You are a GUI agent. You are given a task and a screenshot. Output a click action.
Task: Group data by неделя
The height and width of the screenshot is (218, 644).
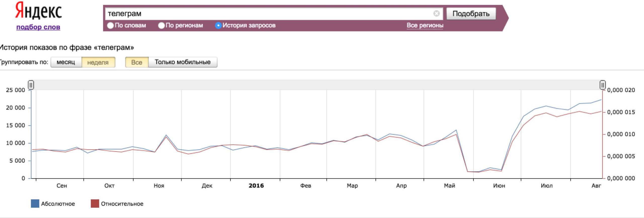coord(98,62)
